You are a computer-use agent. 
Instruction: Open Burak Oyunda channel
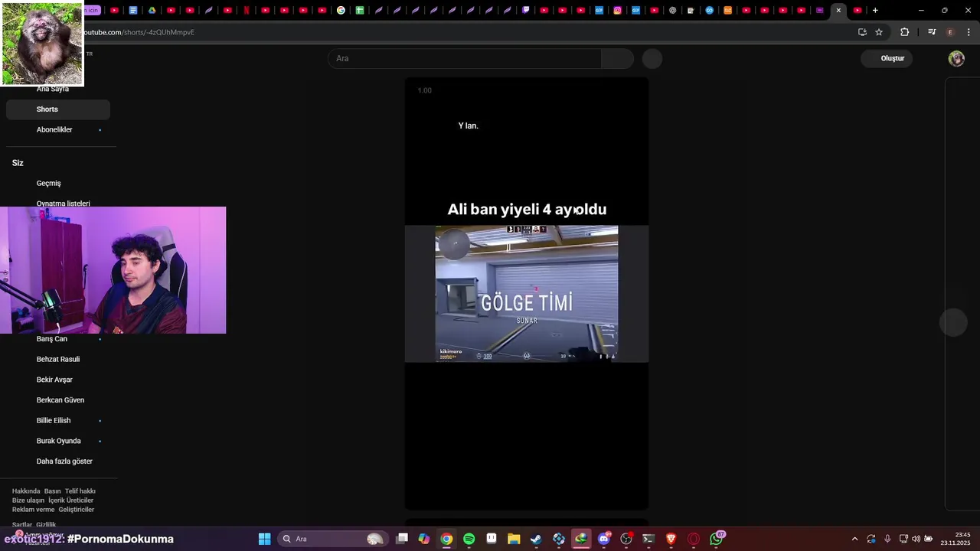[x=58, y=441]
